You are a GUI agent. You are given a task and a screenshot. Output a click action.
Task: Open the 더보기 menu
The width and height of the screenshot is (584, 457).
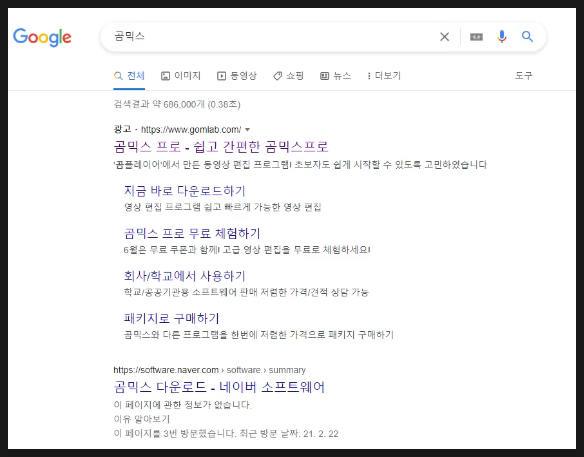[384, 76]
